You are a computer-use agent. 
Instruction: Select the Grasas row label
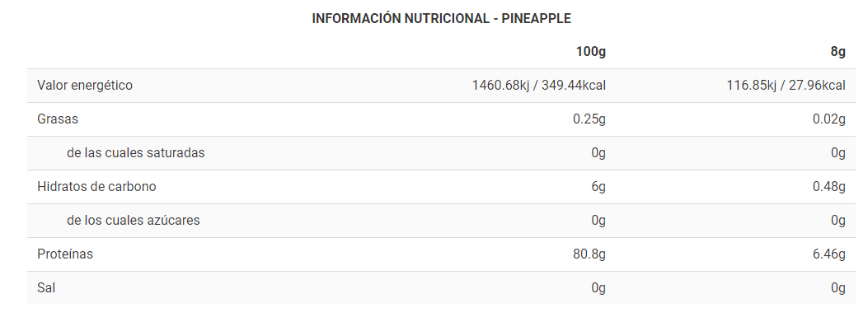click(x=58, y=119)
